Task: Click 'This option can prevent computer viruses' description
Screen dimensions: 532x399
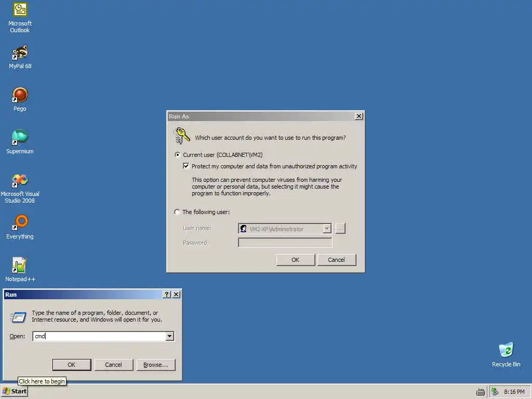Action: point(267,187)
